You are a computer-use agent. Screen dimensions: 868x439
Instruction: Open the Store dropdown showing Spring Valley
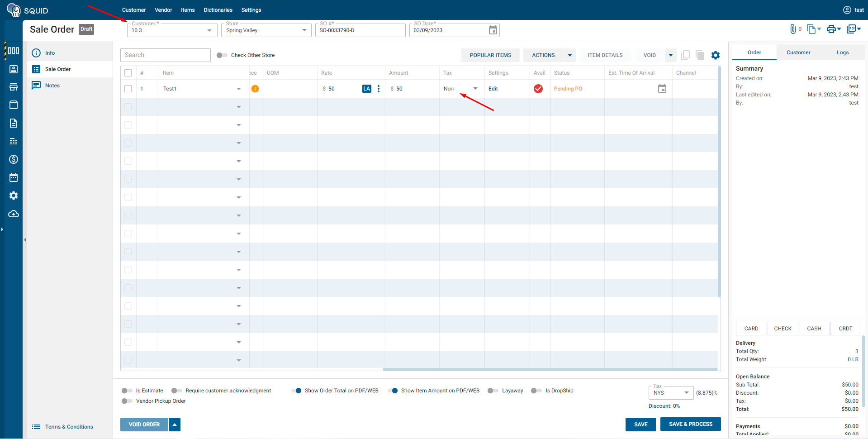pos(304,30)
